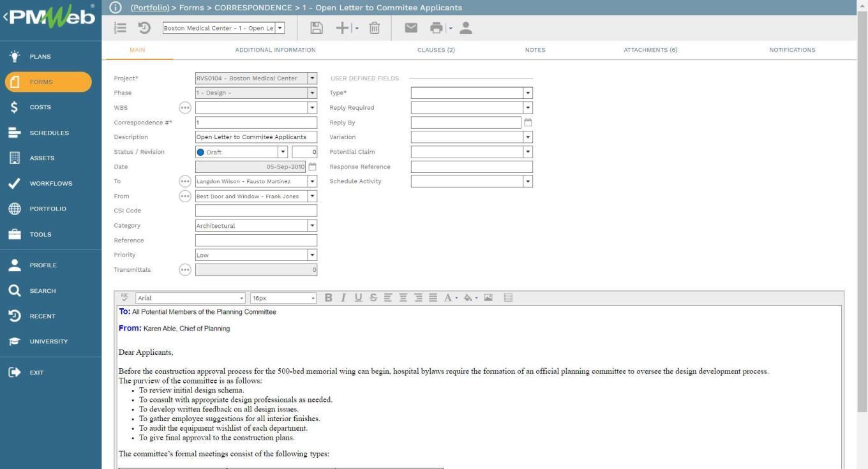868x469 pixels.
Task: Print the form using printer icon
Action: tap(437, 28)
